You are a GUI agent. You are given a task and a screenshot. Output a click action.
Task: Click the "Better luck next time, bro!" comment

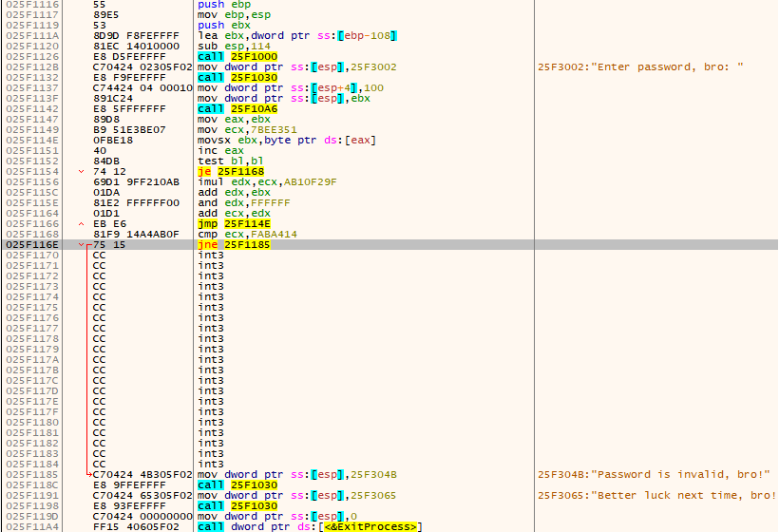(x=656, y=496)
